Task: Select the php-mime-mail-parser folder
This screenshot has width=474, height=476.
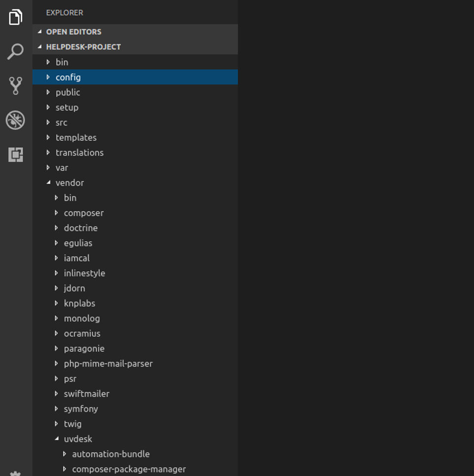Action: click(x=108, y=364)
